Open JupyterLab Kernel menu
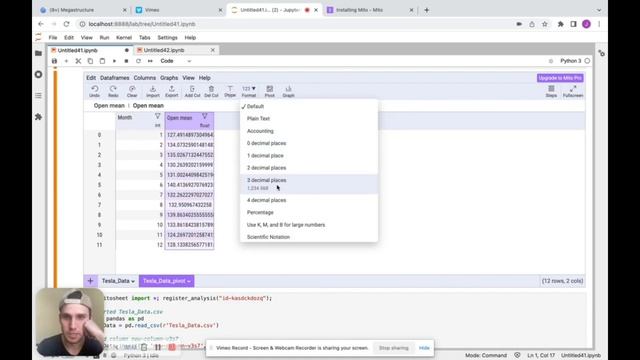640x360 pixels. [124, 38]
